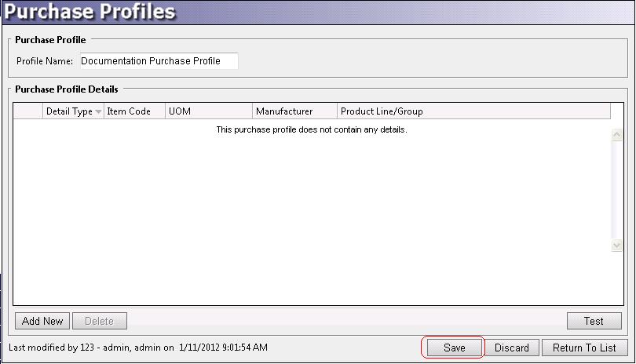The width and height of the screenshot is (636, 364).
Task: Click the Purchase Profiles title header
Action: click(x=90, y=13)
